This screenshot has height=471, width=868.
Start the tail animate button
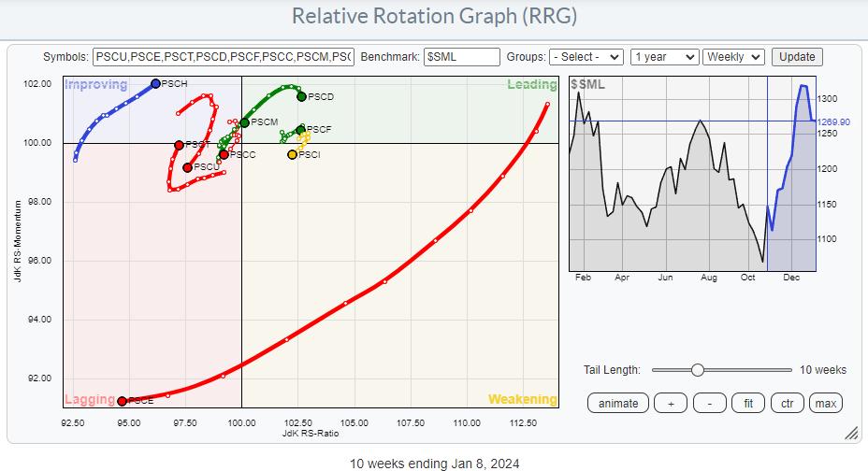(x=618, y=403)
